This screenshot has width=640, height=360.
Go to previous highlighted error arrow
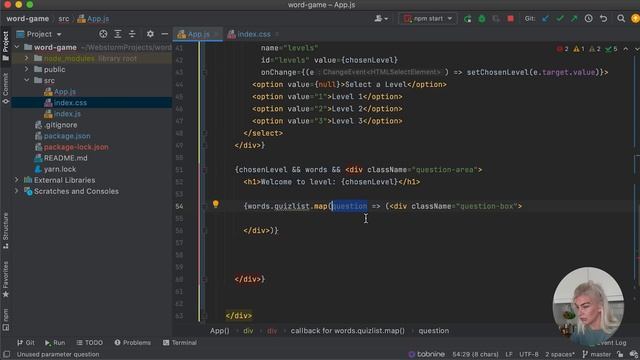[626, 49]
